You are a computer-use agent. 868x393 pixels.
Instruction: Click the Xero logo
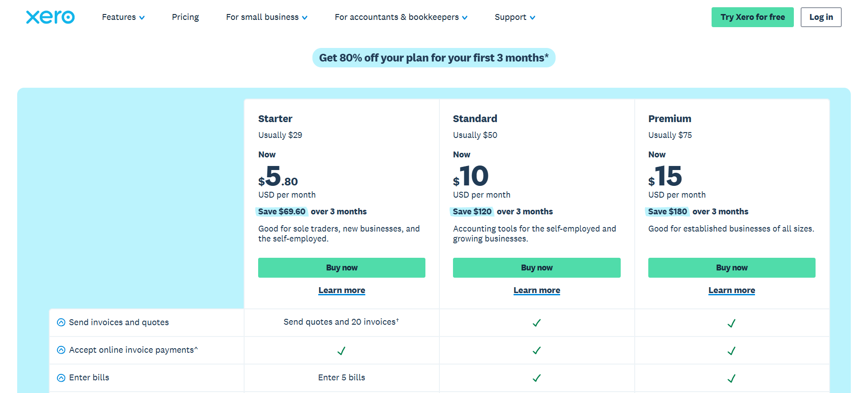pos(50,17)
